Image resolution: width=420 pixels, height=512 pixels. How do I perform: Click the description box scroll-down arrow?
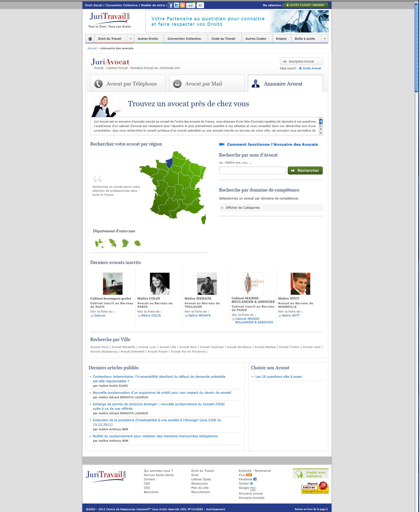click(321, 133)
